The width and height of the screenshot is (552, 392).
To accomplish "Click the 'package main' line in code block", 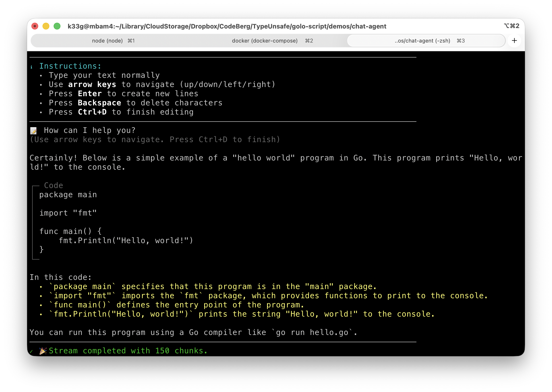I will coord(68,195).
